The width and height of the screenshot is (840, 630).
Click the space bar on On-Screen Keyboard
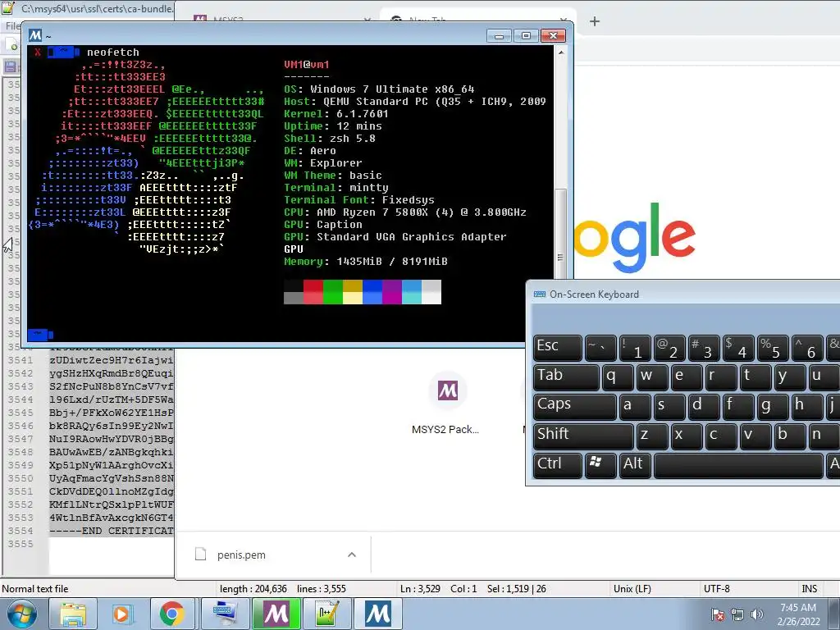(x=738, y=465)
